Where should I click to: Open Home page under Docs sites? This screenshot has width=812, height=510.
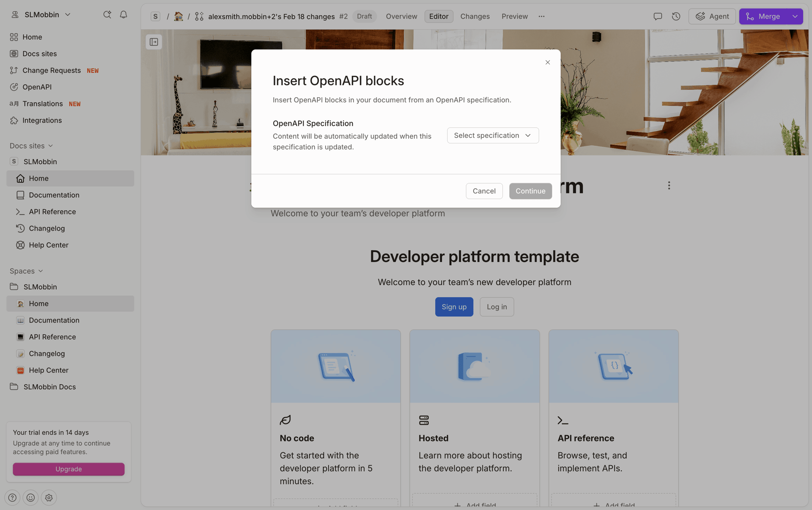(70, 179)
